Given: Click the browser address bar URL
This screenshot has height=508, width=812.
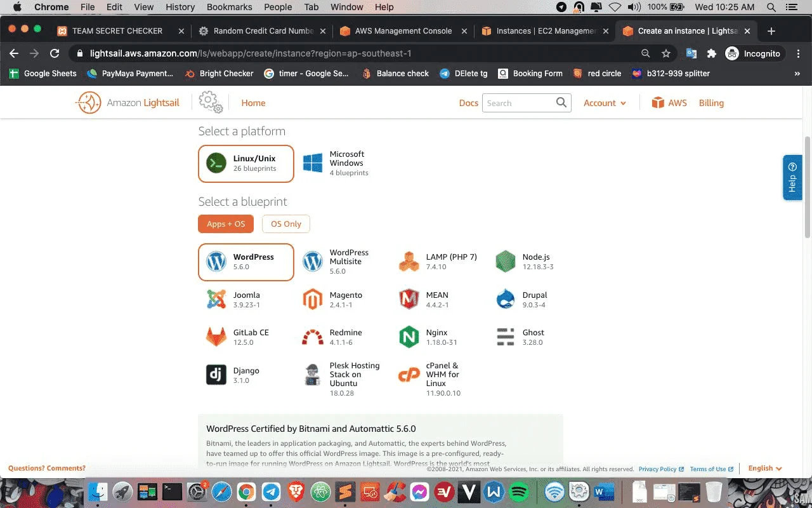Looking at the screenshot, I should point(251,53).
